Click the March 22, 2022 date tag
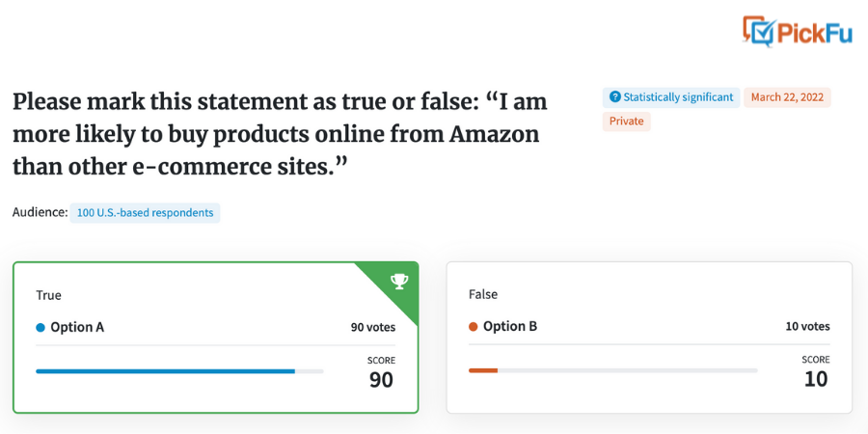Viewport: 868px width, 434px height. tap(787, 97)
